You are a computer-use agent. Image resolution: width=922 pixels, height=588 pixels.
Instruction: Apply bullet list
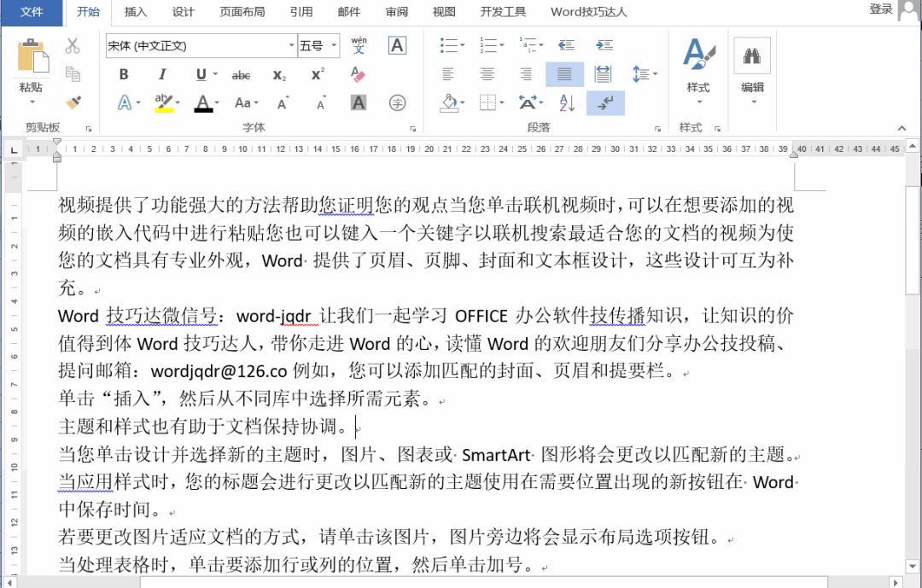click(x=449, y=45)
